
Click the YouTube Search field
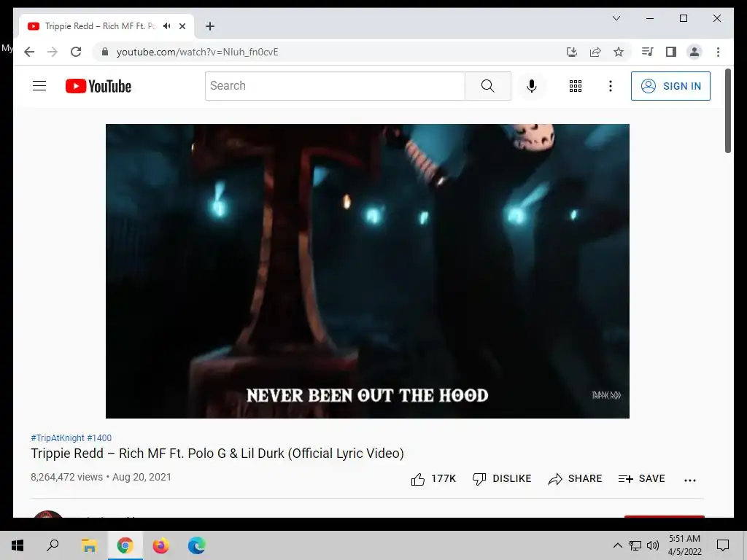335,86
